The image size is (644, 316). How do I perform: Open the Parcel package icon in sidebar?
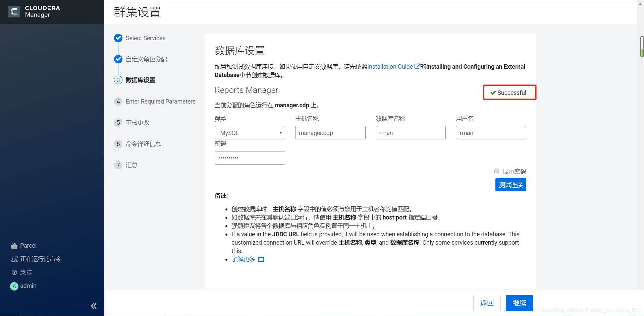15,245
